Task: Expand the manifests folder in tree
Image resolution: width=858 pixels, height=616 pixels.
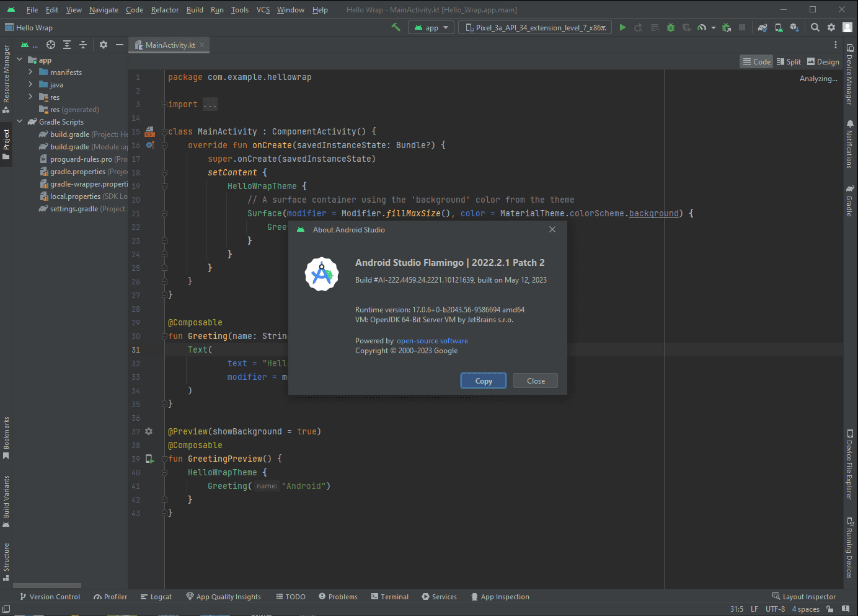Action: [30, 73]
